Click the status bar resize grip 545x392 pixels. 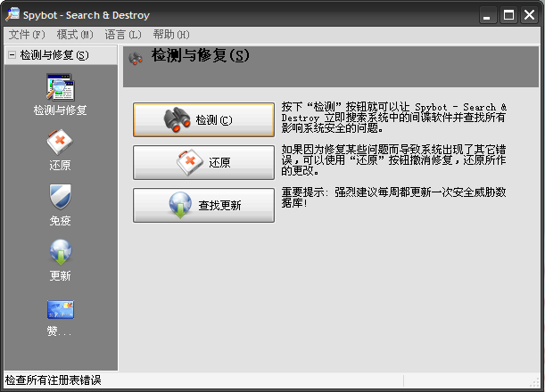534,382
